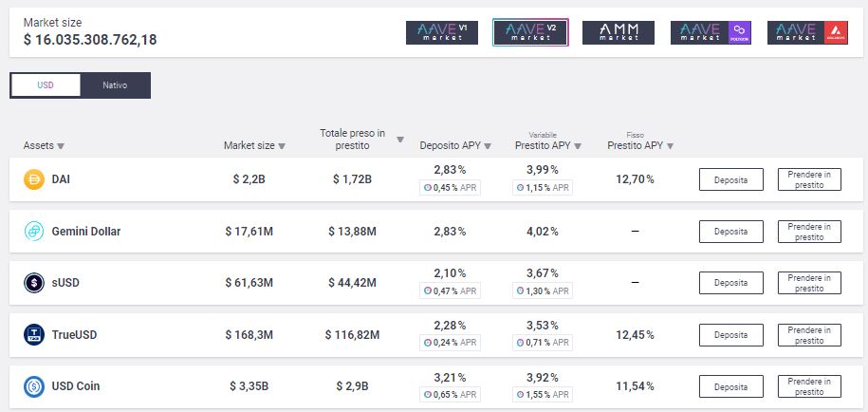This screenshot has height=412, width=868.
Task: Open the Aave Polygon market
Action: [711, 32]
